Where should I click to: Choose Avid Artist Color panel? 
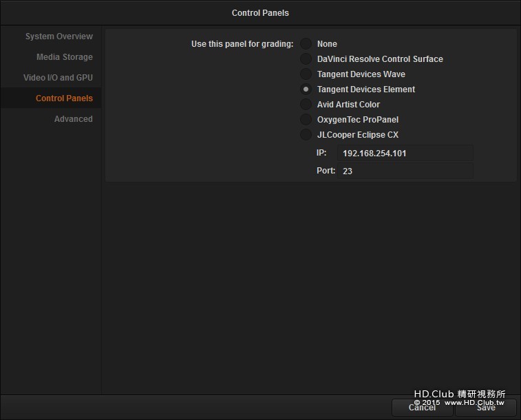[306, 104]
